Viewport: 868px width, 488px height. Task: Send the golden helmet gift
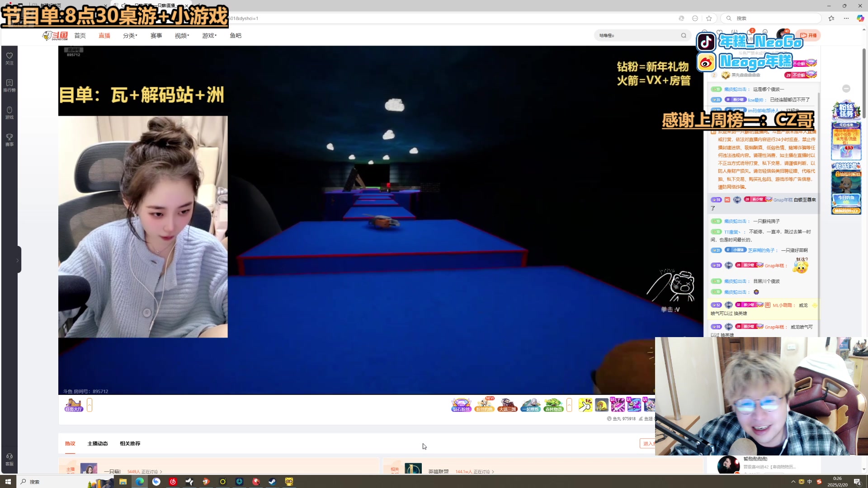pyautogui.click(x=602, y=405)
